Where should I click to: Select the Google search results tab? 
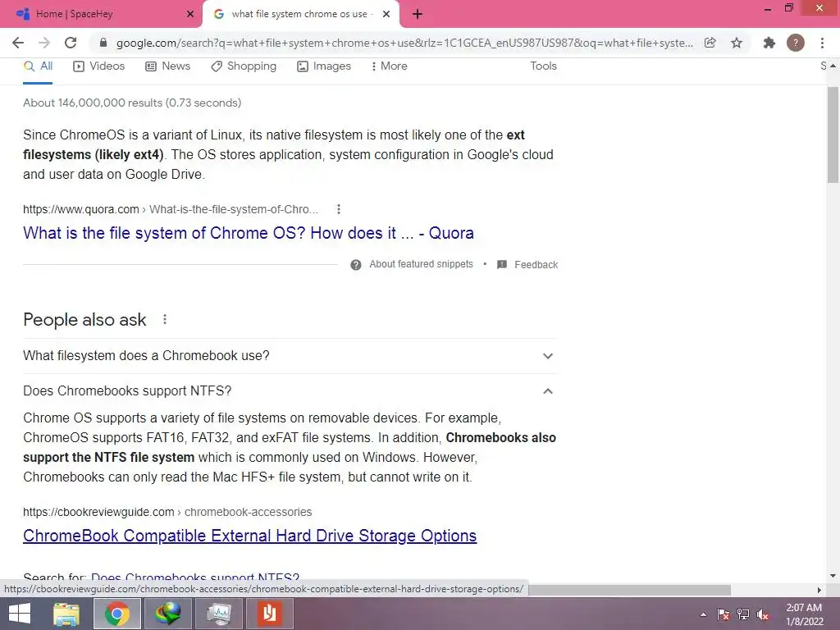click(x=300, y=15)
